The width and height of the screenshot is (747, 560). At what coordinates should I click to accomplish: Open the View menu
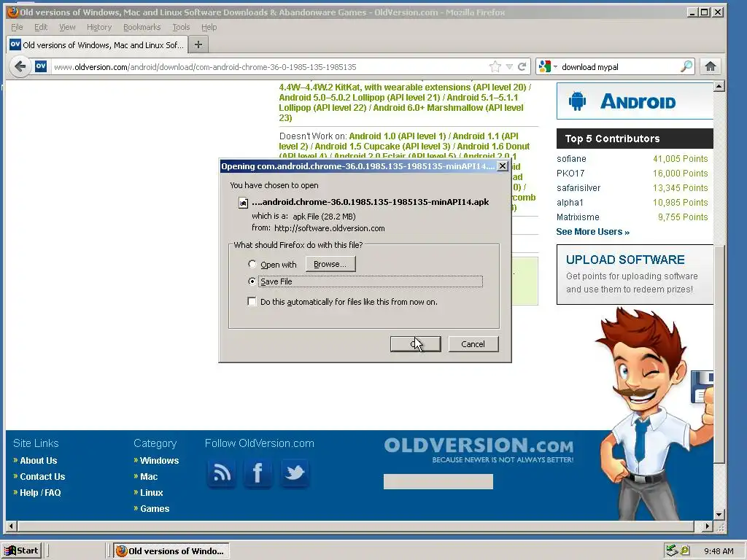tap(67, 27)
